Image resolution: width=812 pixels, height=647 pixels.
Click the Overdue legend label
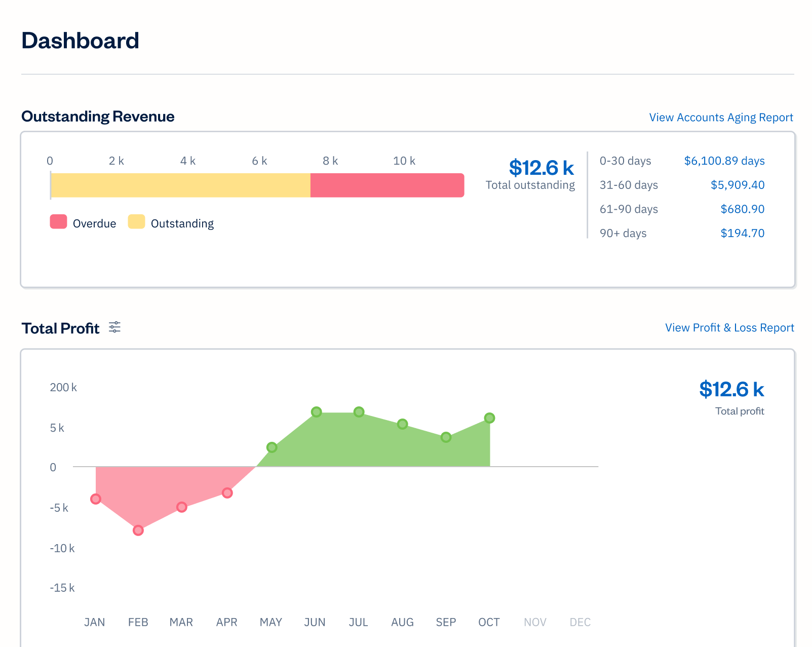pyautogui.click(x=94, y=224)
